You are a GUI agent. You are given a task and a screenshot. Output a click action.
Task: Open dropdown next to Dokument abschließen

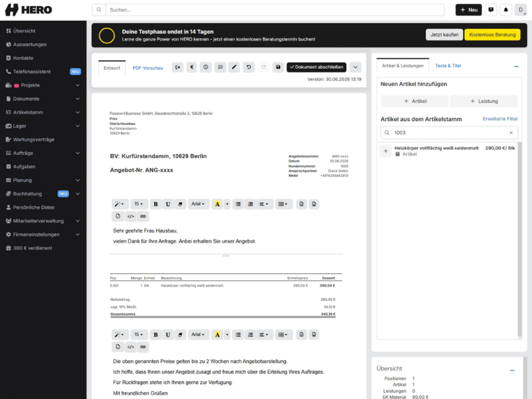[355, 67]
